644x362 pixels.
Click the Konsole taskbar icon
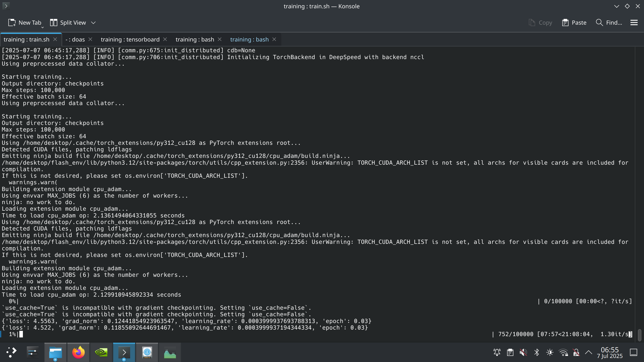[x=124, y=352]
